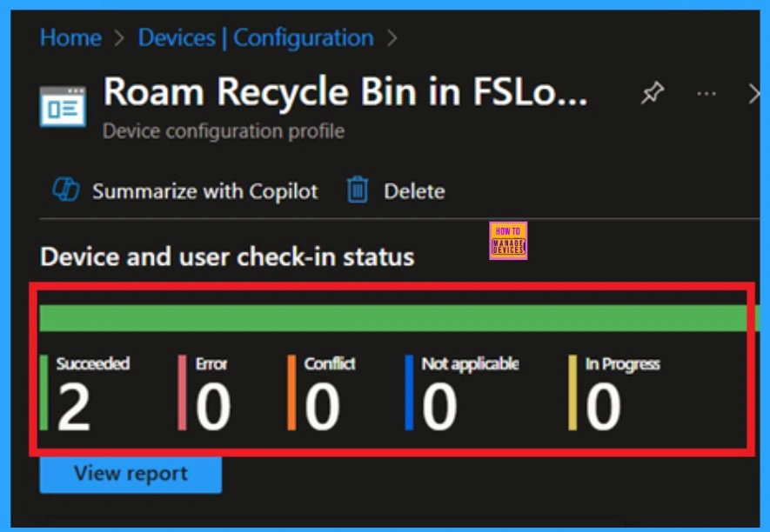This screenshot has width=770, height=532.
Task: Select the Succeeded count of 2
Action: [74, 408]
